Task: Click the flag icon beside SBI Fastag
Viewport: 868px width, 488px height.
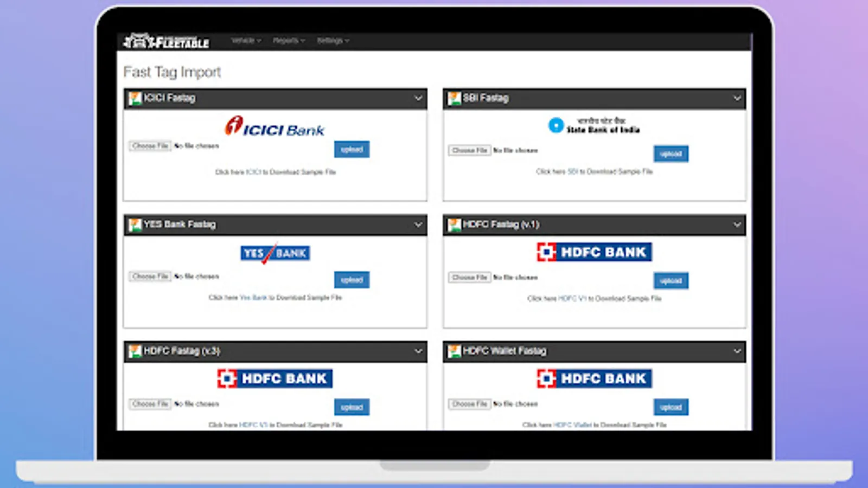Action: (x=454, y=98)
